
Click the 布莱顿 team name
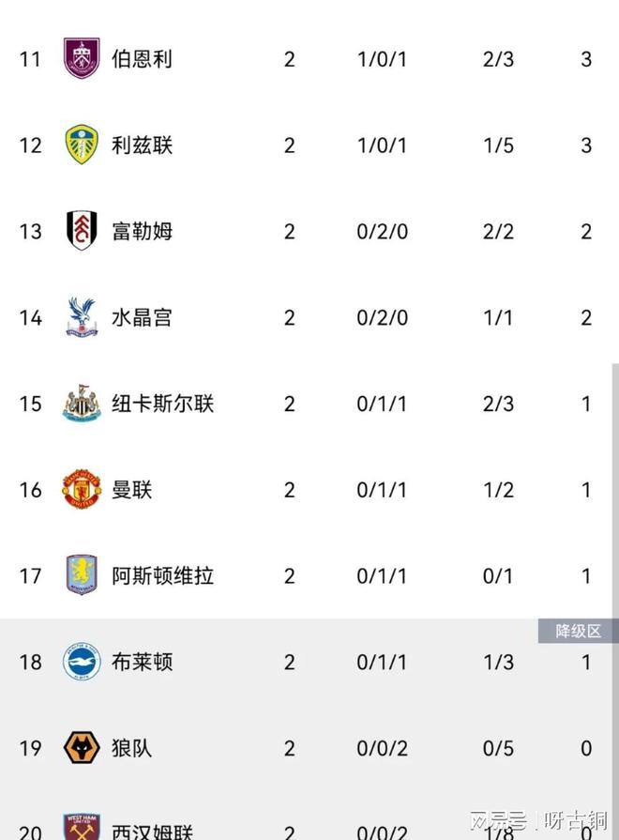[142, 662]
